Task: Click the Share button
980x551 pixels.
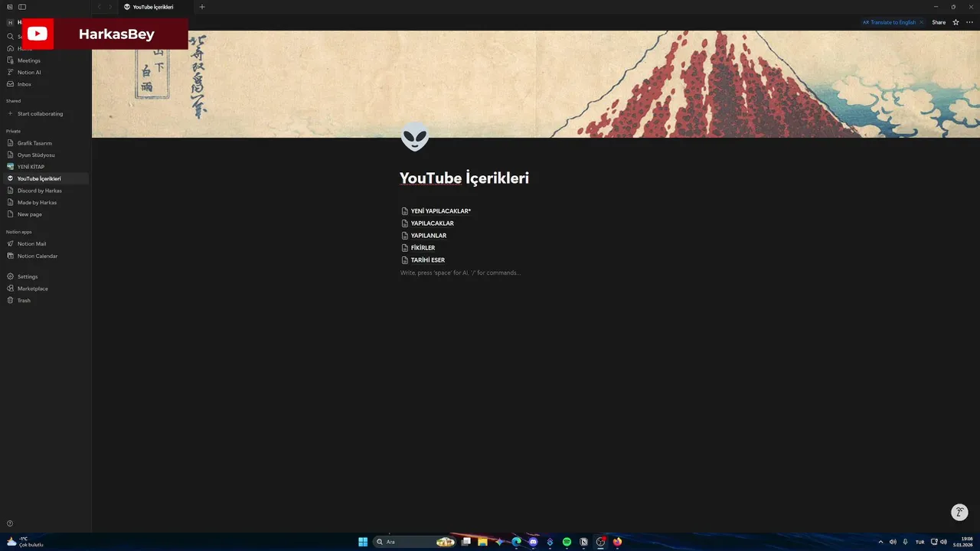Action: (x=939, y=22)
